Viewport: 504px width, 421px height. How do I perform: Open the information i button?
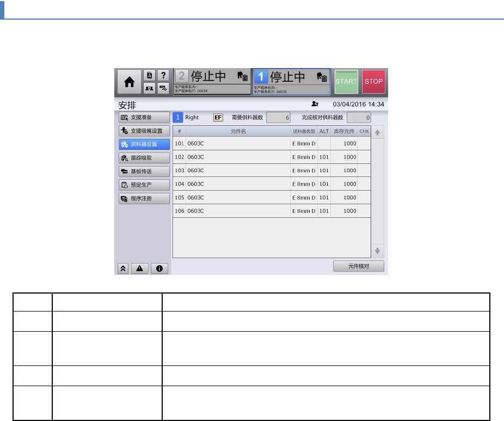pos(159,269)
